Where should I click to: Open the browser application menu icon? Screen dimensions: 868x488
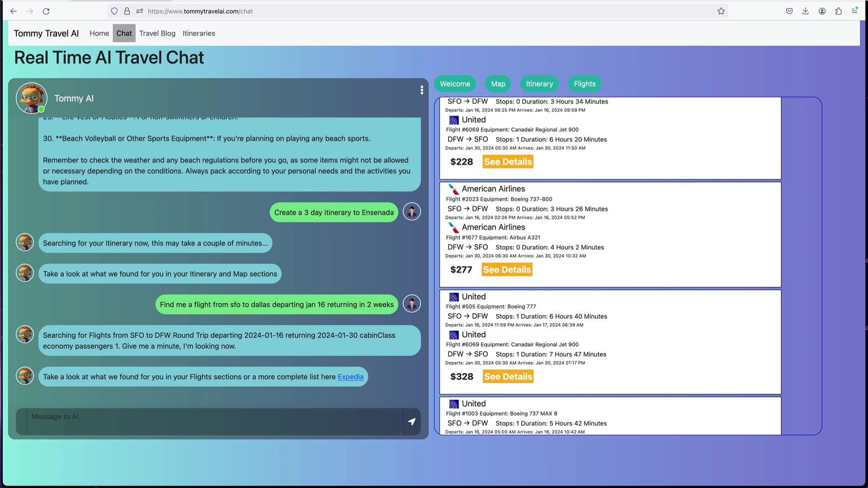(x=854, y=11)
